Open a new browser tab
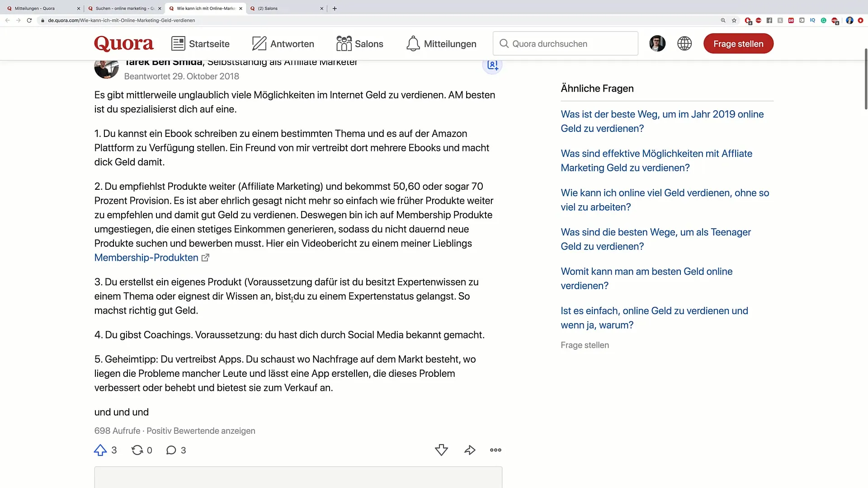Viewport: 868px width, 488px height. pyautogui.click(x=335, y=8)
